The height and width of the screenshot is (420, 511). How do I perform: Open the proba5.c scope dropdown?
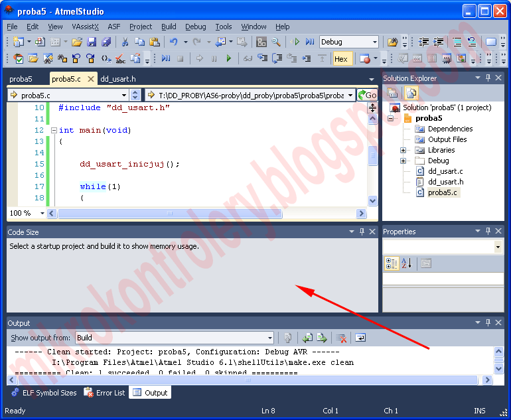(124, 95)
